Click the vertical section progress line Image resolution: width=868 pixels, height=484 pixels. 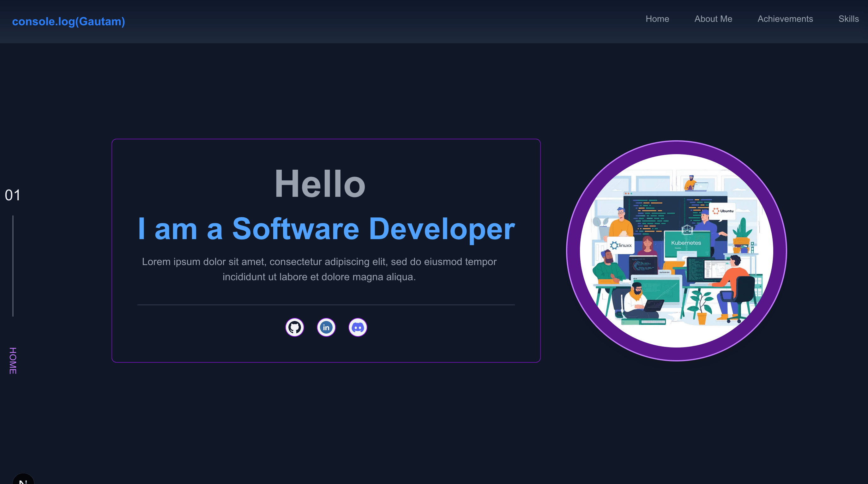[x=13, y=266]
